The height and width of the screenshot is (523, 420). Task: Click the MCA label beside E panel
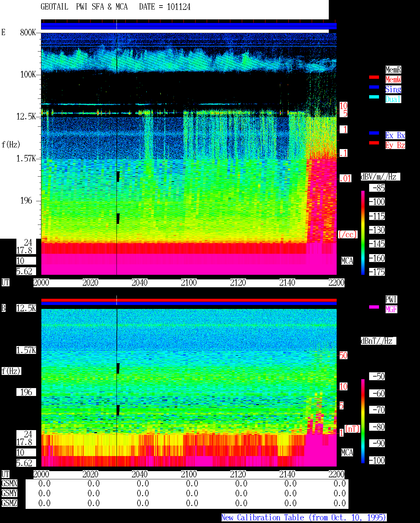tap(347, 261)
